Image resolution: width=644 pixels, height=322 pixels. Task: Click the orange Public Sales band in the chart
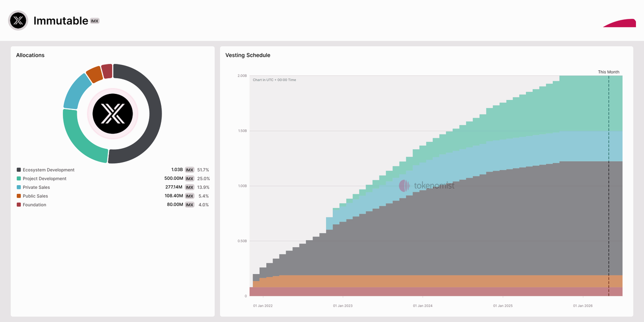pos(429,281)
